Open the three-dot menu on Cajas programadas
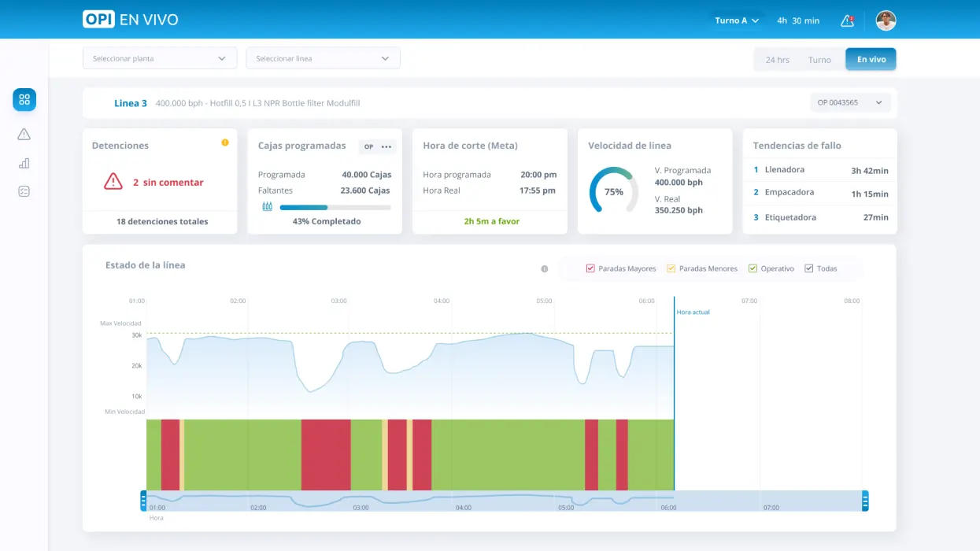The image size is (980, 551). pos(386,147)
